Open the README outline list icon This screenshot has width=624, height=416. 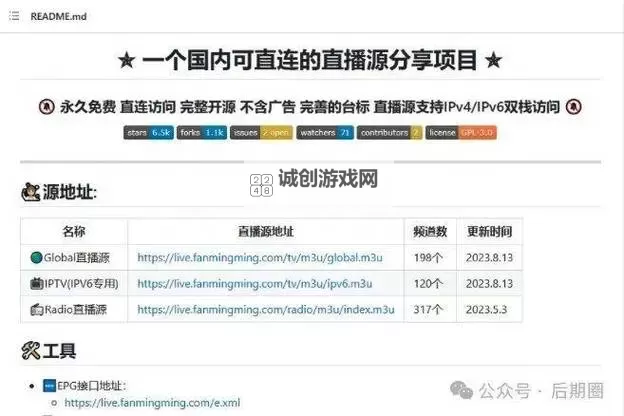pos(14,16)
